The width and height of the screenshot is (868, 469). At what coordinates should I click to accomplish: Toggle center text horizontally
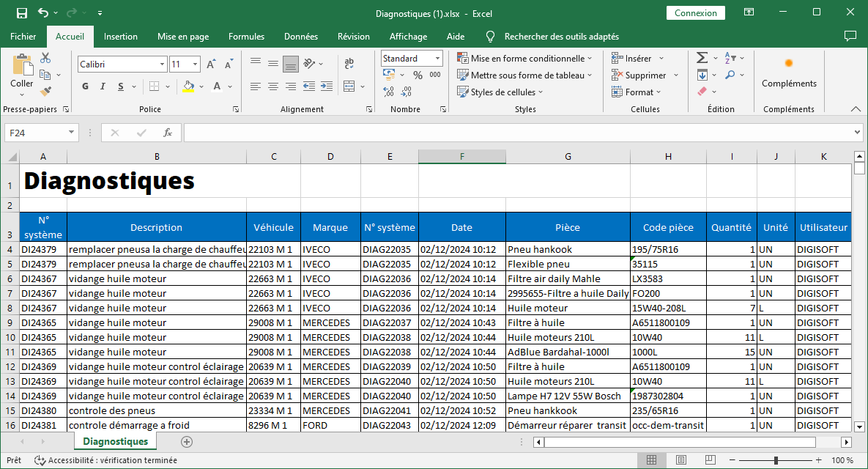[273, 86]
